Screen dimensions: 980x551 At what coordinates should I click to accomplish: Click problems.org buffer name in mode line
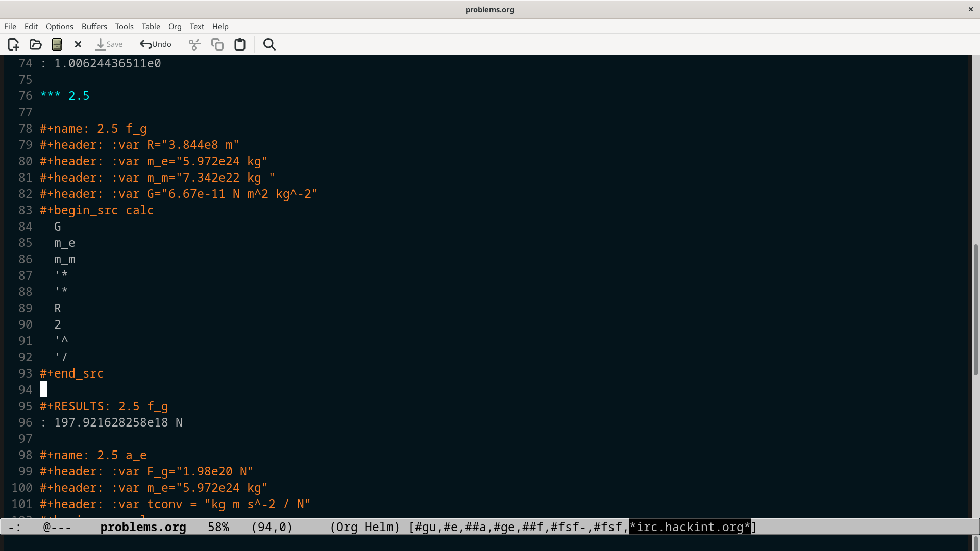[x=143, y=527]
